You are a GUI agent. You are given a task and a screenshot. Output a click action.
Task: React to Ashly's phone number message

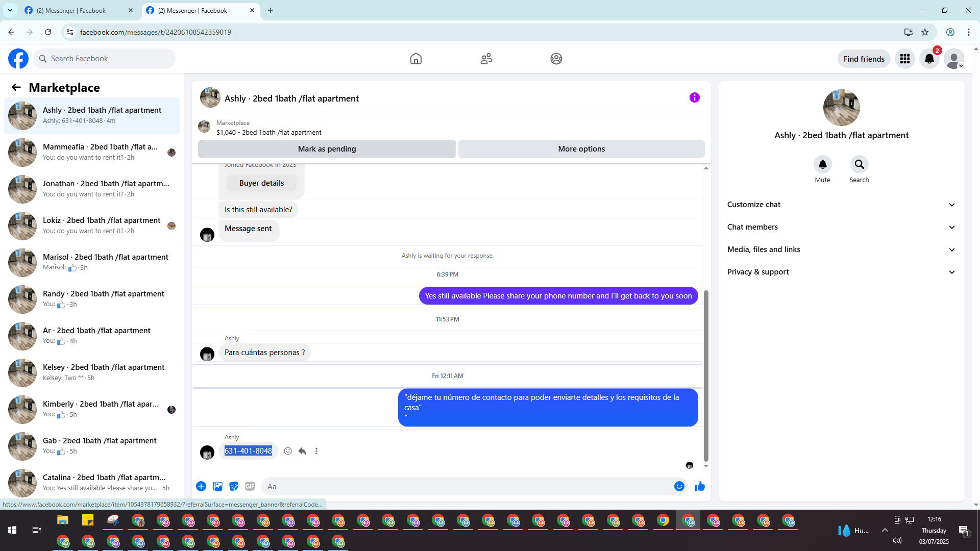(288, 451)
